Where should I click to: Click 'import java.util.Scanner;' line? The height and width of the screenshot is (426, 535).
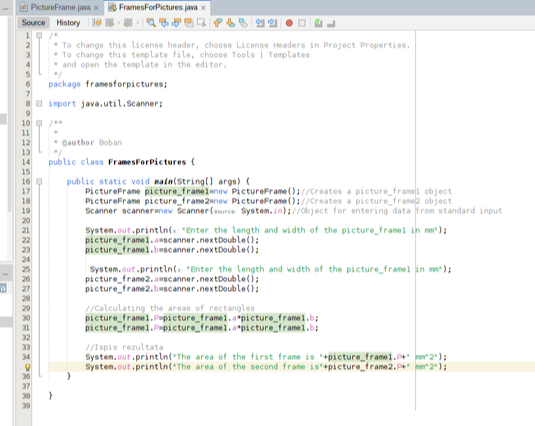[106, 103]
